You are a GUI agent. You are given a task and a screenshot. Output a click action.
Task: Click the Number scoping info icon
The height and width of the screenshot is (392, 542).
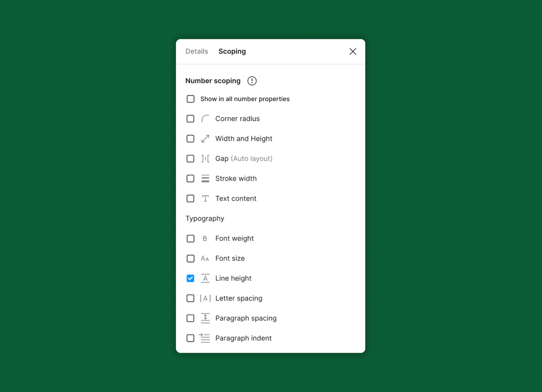tap(252, 81)
